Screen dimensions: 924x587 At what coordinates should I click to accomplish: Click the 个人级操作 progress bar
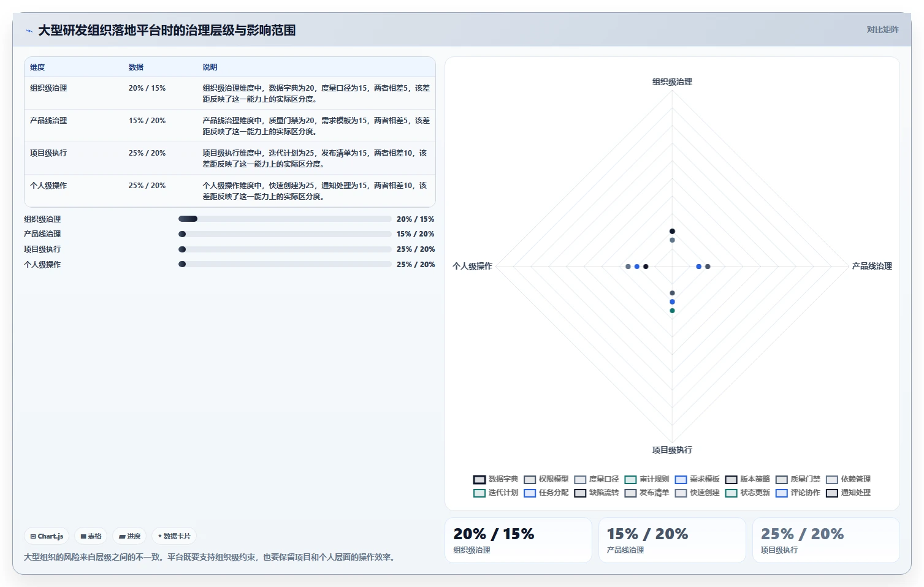tap(284, 264)
